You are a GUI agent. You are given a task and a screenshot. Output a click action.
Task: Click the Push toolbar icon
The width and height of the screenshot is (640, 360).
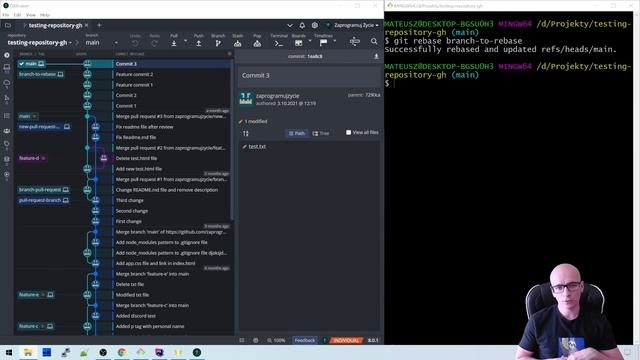(x=198, y=43)
